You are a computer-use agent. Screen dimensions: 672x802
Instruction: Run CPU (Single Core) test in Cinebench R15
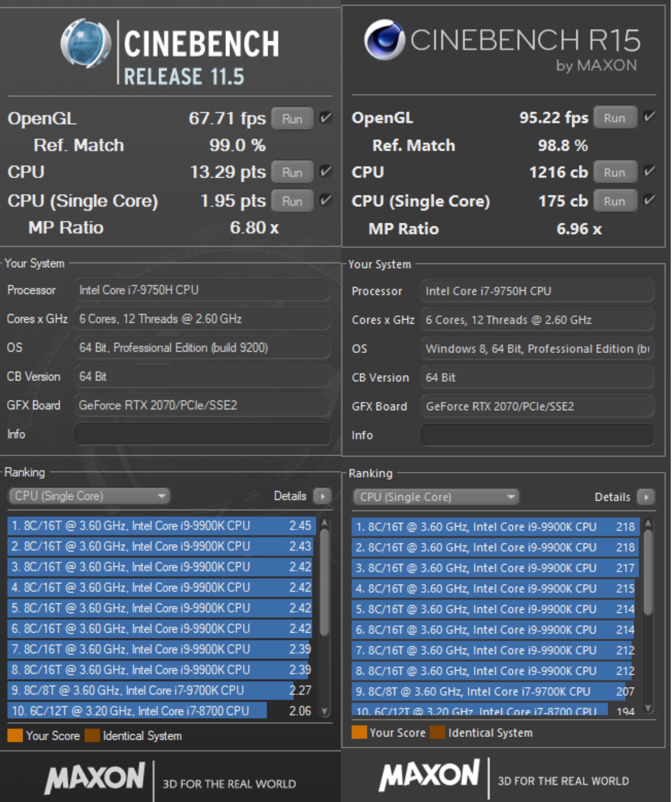[x=614, y=201]
